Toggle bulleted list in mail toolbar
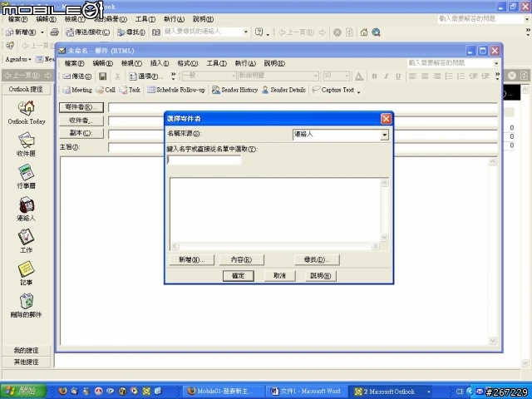This screenshot has height=399, width=532. click(x=449, y=76)
